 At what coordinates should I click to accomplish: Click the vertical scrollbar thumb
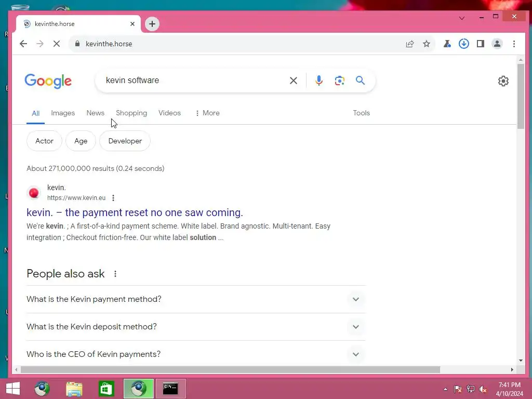[x=521, y=96]
